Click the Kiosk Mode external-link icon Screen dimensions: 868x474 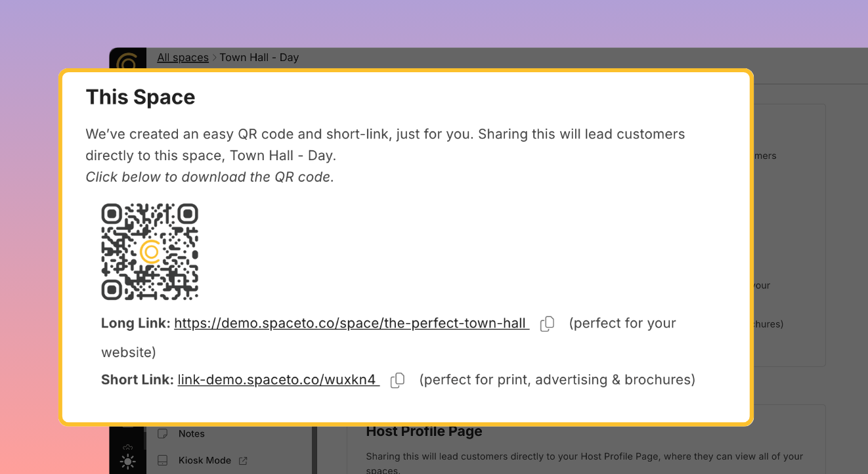[243, 460]
